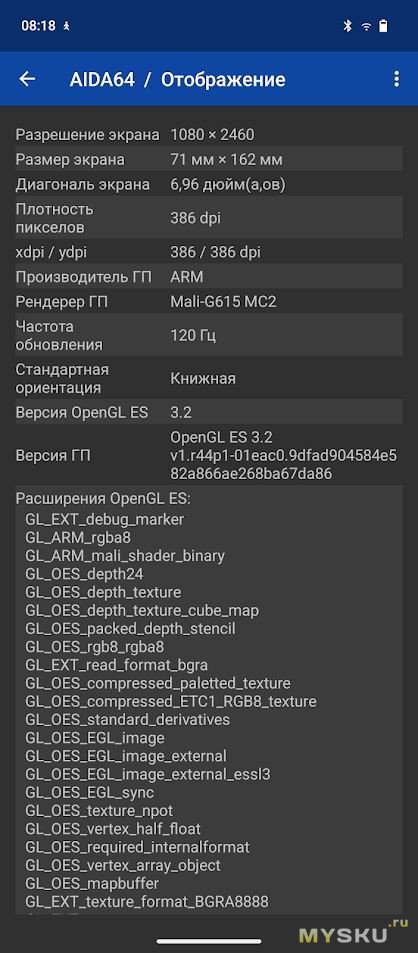Tap the battery status icon
418x953 pixels.
(x=383, y=26)
